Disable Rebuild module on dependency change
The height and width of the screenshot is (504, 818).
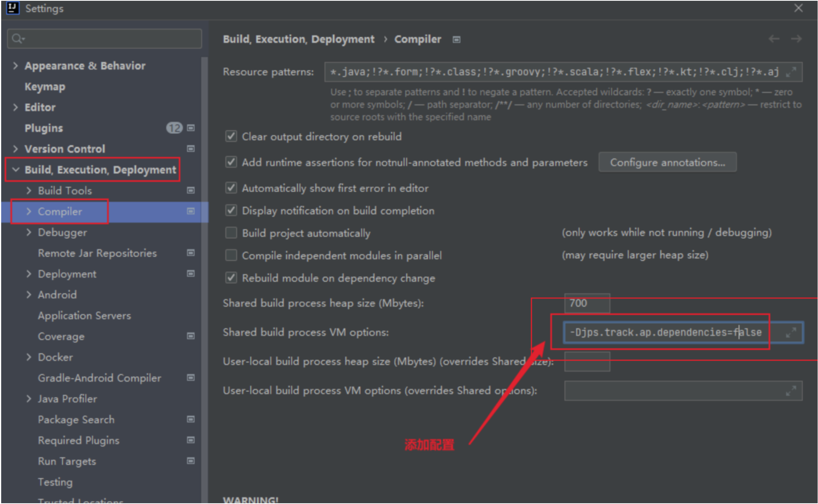tap(231, 278)
